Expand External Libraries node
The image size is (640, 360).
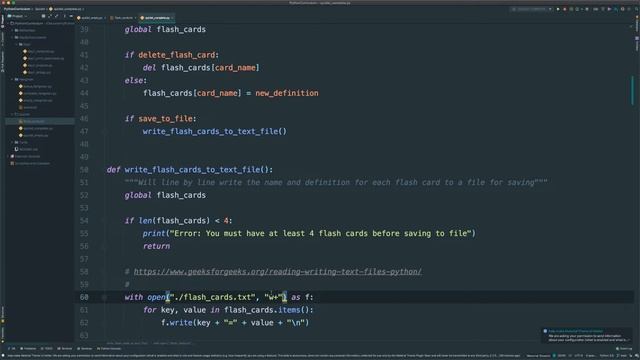[8, 156]
